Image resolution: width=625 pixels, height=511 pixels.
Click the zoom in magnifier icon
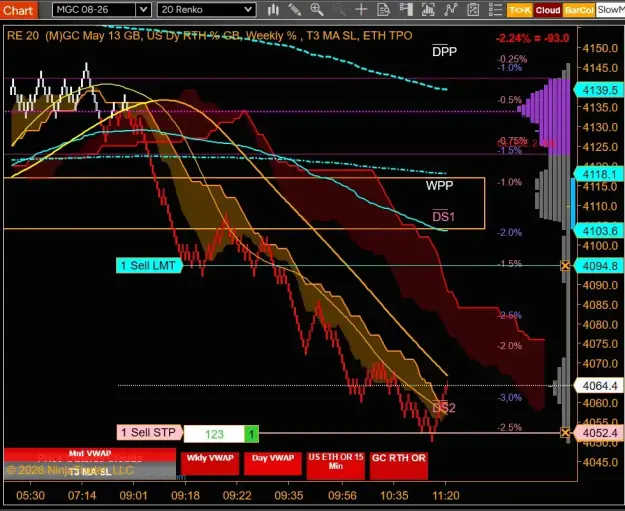[x=316, y=10]
